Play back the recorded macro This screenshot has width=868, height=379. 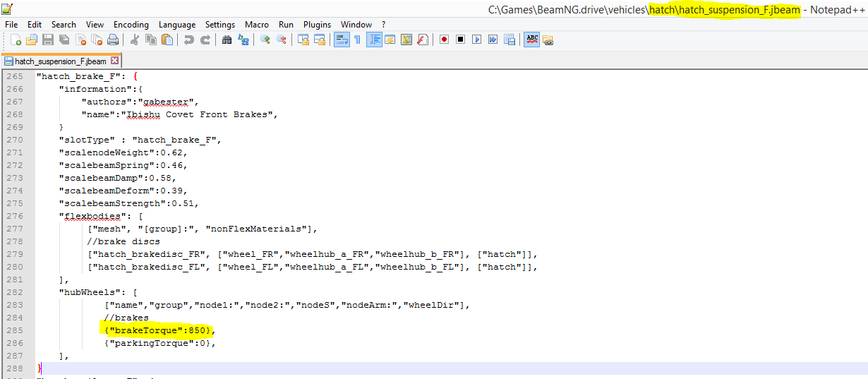point(476,40)
